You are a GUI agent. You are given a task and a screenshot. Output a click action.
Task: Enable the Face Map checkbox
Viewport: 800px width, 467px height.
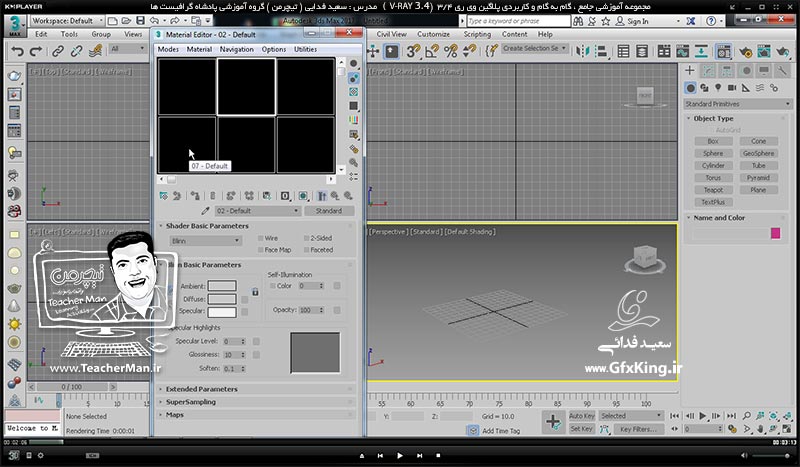tap(260, 250)
